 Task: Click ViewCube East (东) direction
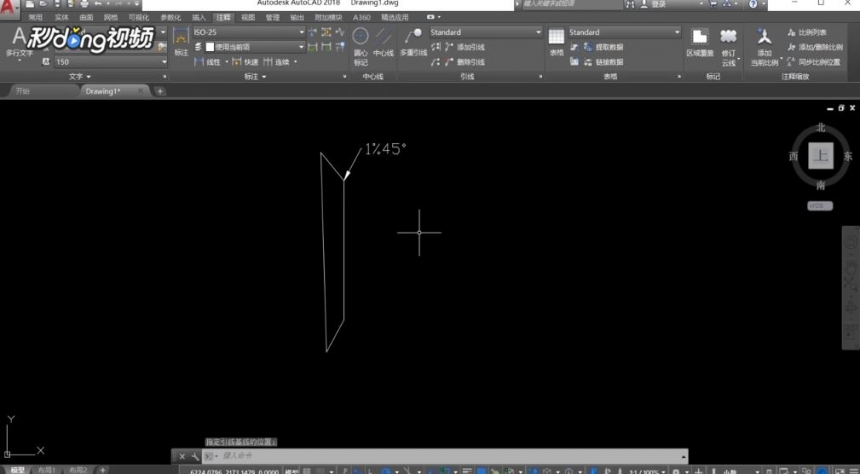(848, 156)
